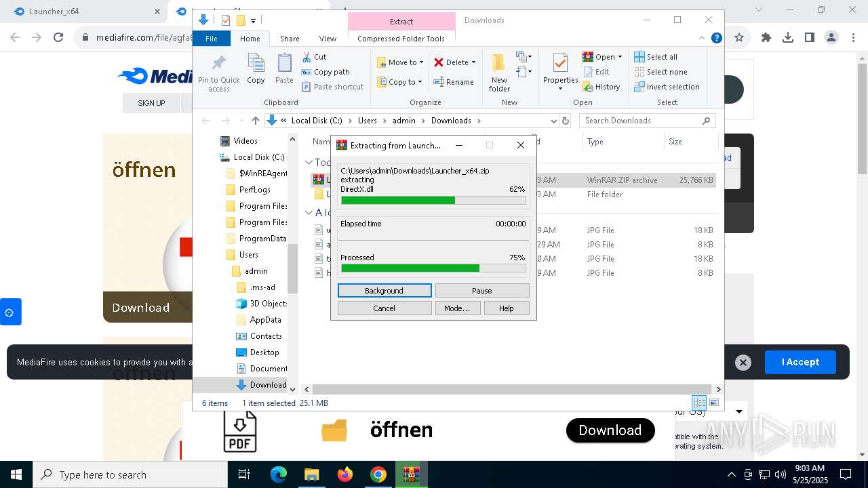Click Cut in Clipboard group

click(x=314, y=57)
